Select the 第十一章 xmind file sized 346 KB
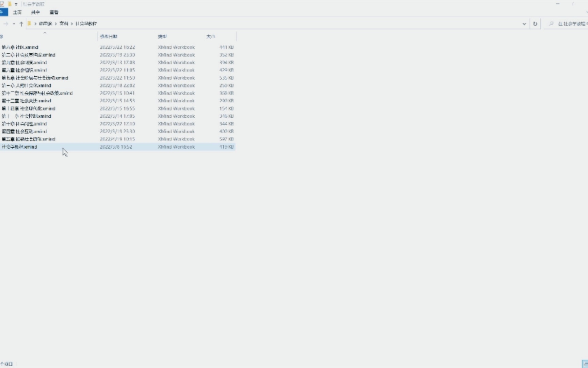The width and height of the screenshot is (588, 368). pyautogui.click(x=27, y=116)
